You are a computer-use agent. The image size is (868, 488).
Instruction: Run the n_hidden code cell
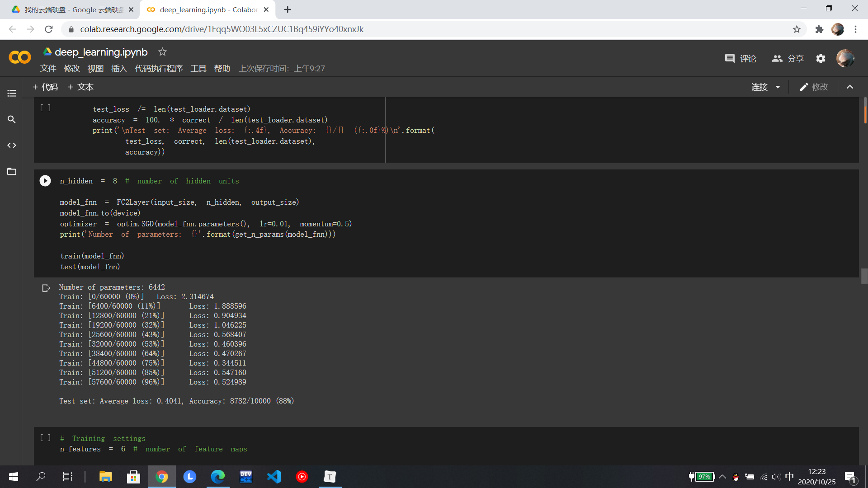(45, 181)
